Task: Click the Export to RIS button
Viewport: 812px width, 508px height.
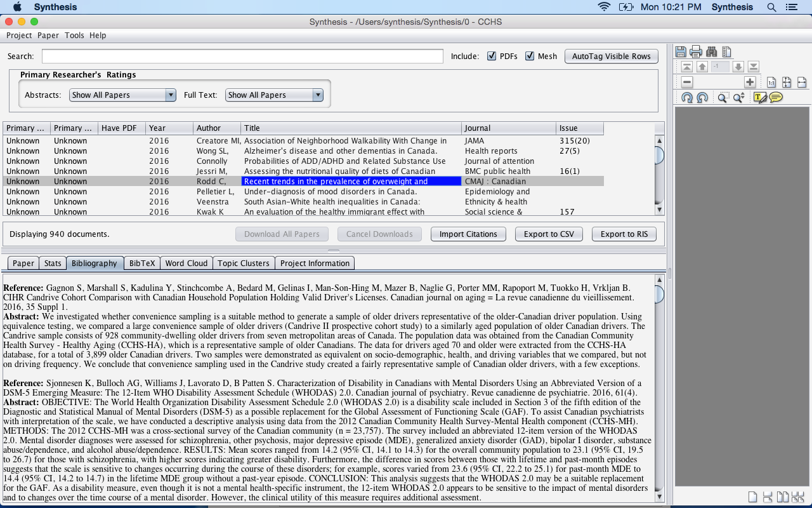Action: coord(624,234)
